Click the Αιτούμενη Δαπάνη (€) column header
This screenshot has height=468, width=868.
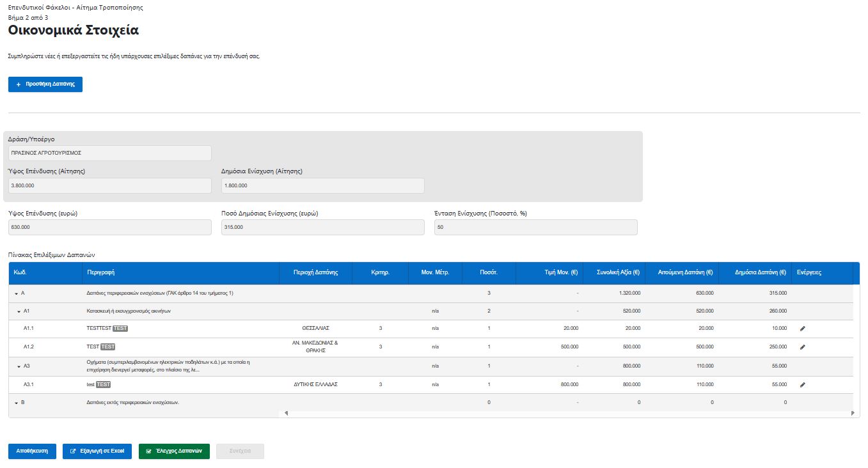pyautogui.click(x=682, y=272)
